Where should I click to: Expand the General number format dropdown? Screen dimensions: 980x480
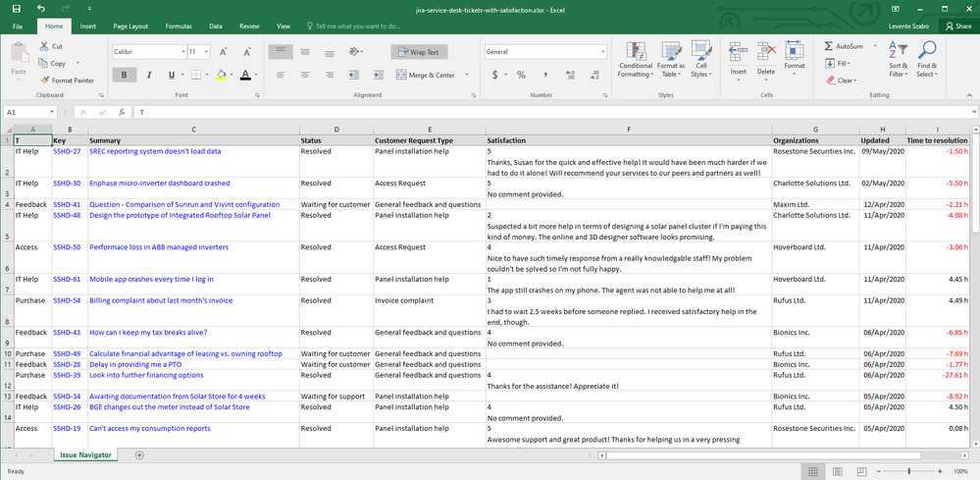click(603, 52)
